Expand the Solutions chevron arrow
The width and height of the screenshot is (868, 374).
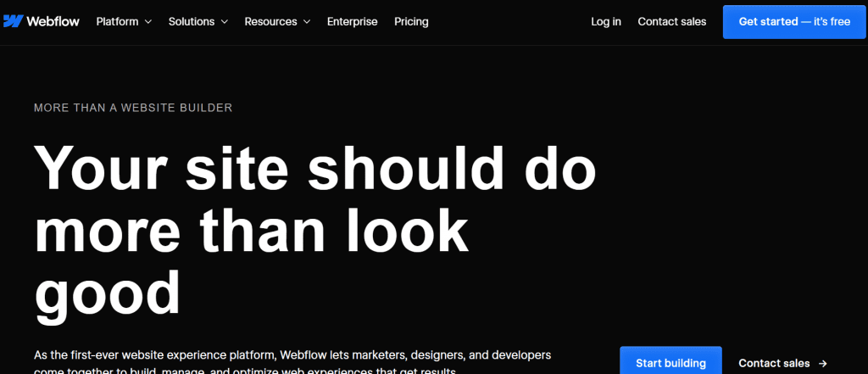(x=224, y=22)
